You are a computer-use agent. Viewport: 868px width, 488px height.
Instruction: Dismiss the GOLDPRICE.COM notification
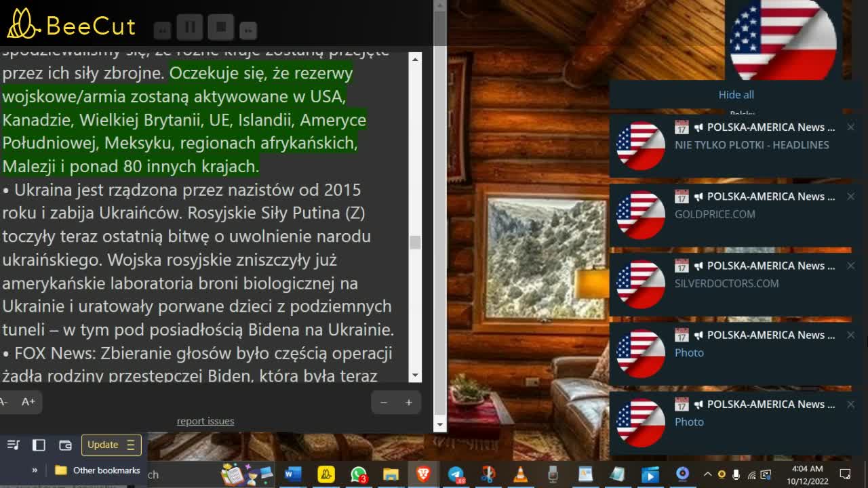coord(850,196)
